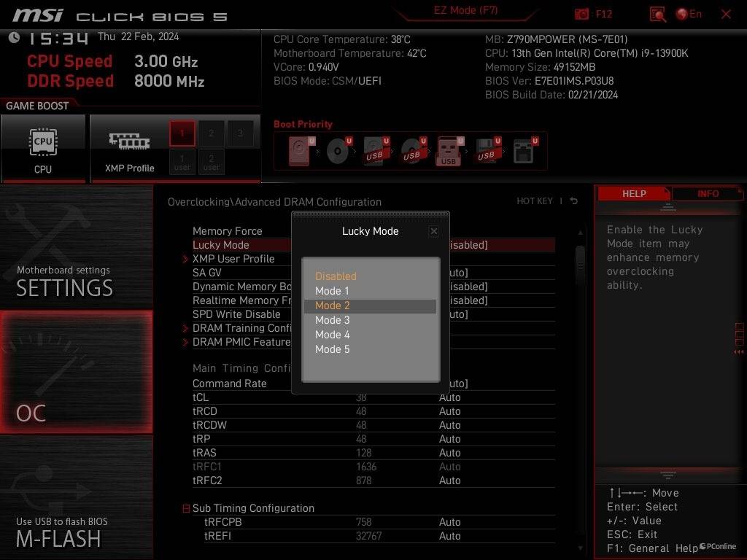This screenshot has width=747, height=560.
Task: Edit the tRFCPB Auto value
Action: [x=449, y=522]
